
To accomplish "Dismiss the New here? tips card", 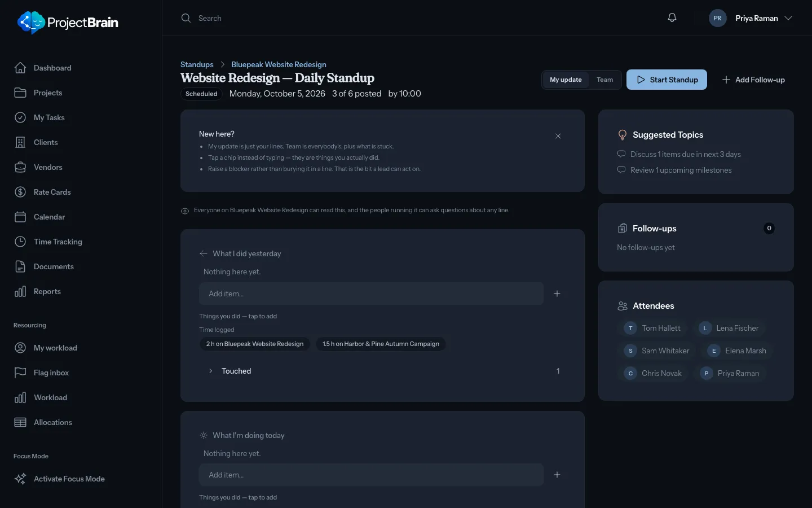I will [x=558, y=136].
